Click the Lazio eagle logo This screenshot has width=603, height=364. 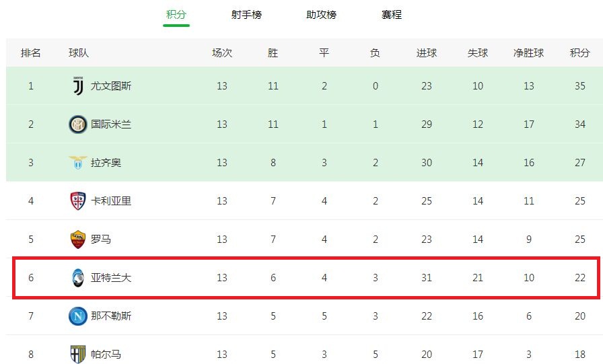point(77,163)
